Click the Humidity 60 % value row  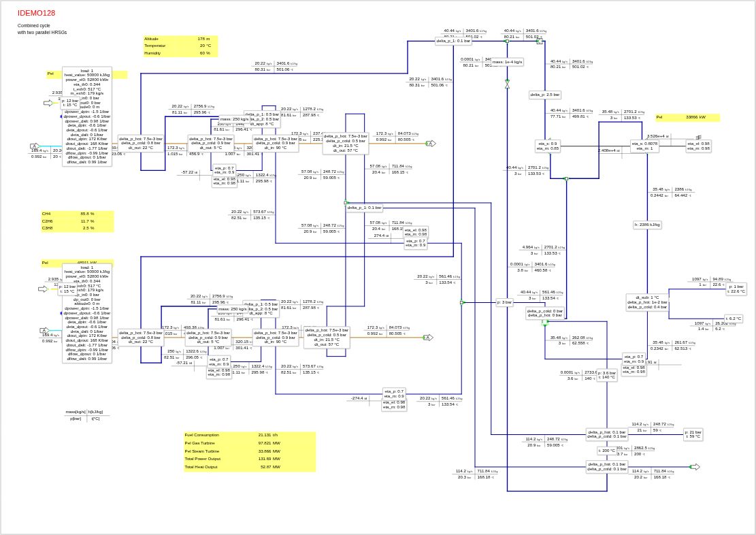[x=180, y=53]
